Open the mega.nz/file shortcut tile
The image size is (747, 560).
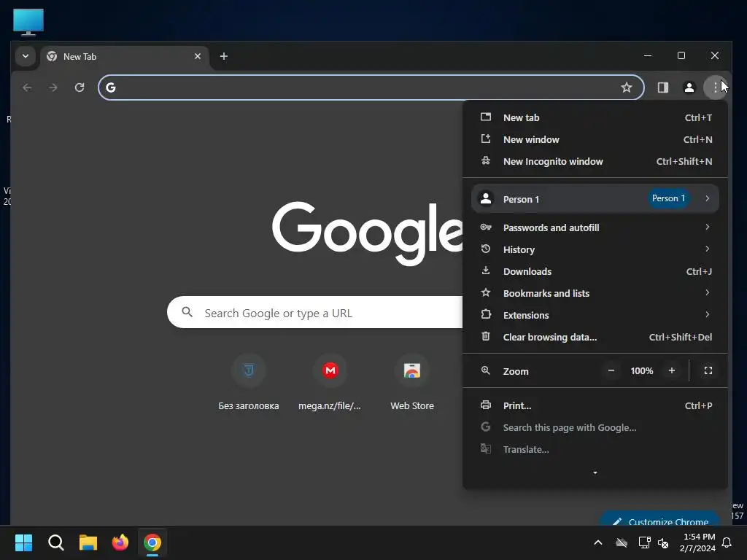[x=330, y=382]
